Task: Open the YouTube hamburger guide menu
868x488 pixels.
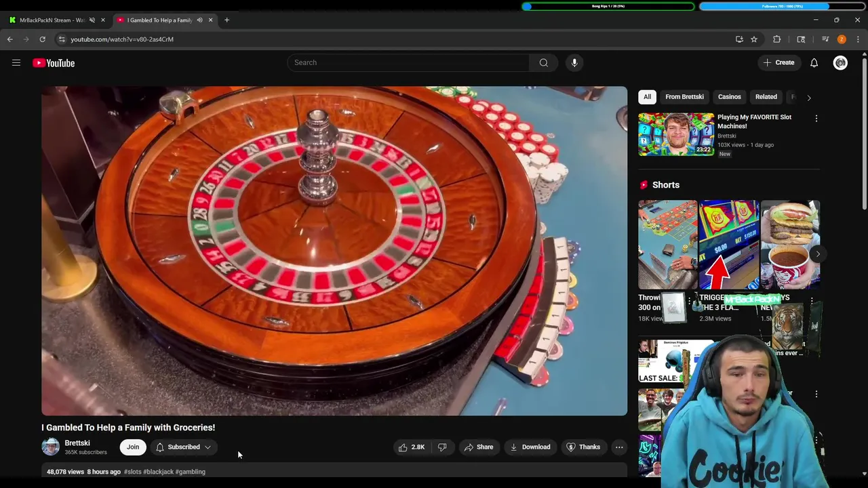Action: click(16, 63)
